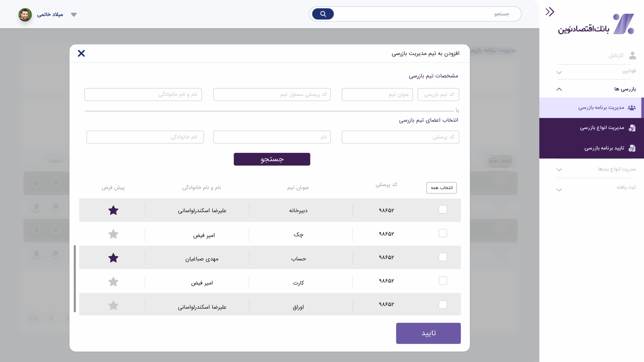Open مدیریت انواع بازرسی menu item
The image size is (644, 362).
click(602, 128)
